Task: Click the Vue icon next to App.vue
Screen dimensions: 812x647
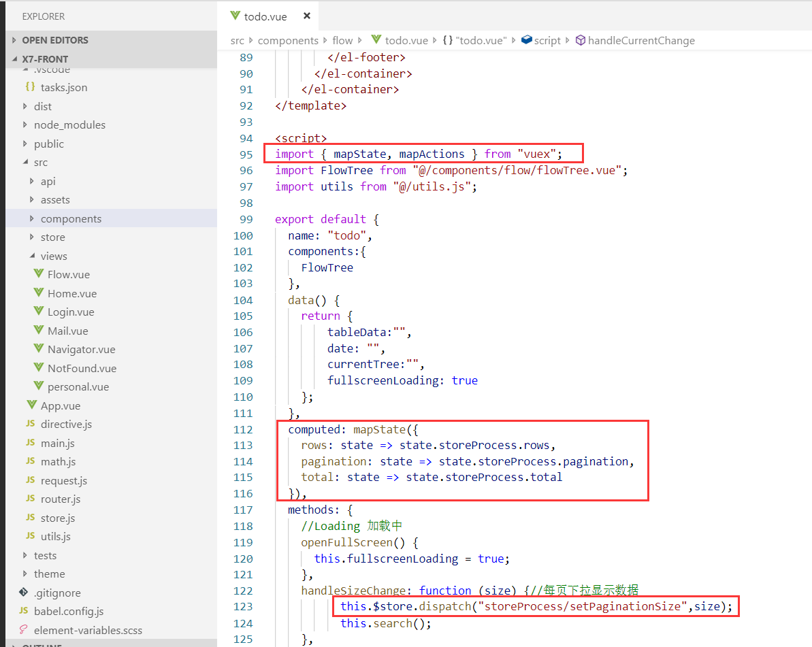Action: point(31,405)
